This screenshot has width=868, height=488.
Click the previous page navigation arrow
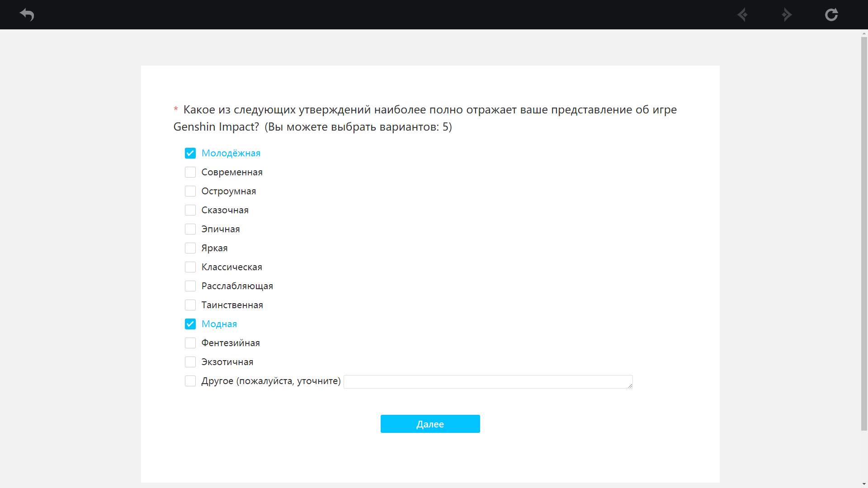[x=742, y=14]
